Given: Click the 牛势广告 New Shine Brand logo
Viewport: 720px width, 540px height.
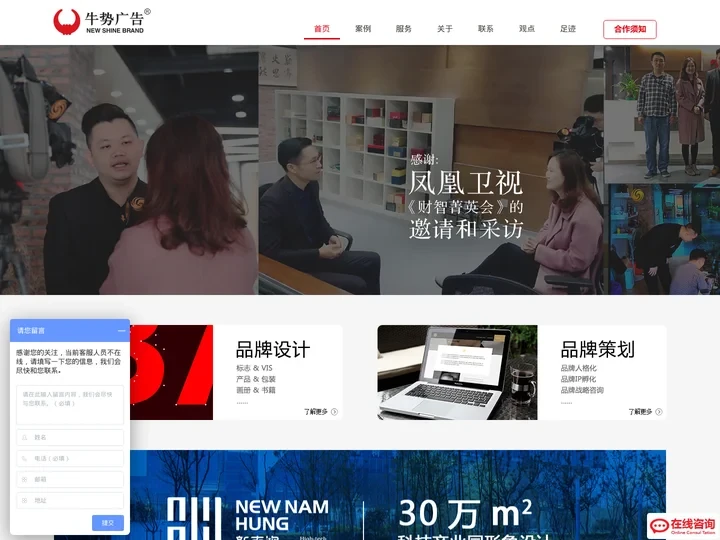Looking at the screenshot, I should (x=101, y=22).
